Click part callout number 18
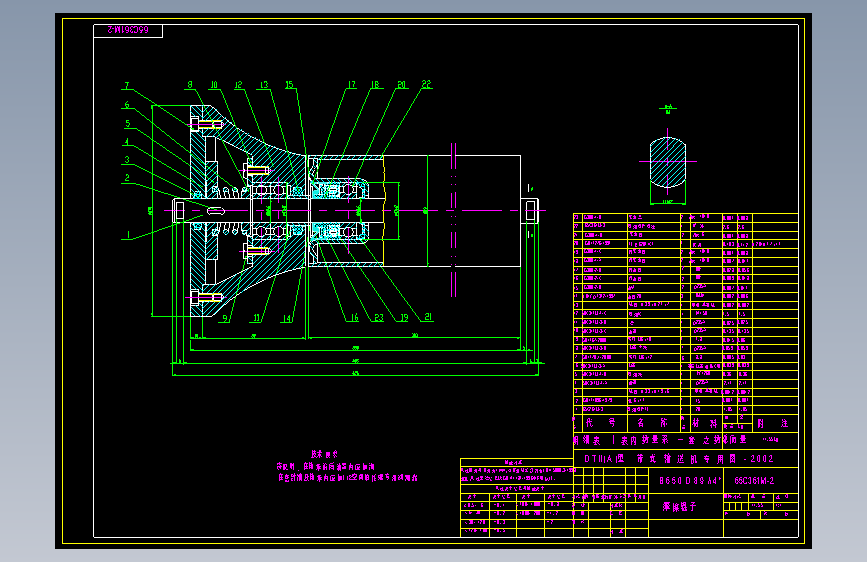Viewport: 867px width, 562px height. pyautogui.click(x=375, y=85)
